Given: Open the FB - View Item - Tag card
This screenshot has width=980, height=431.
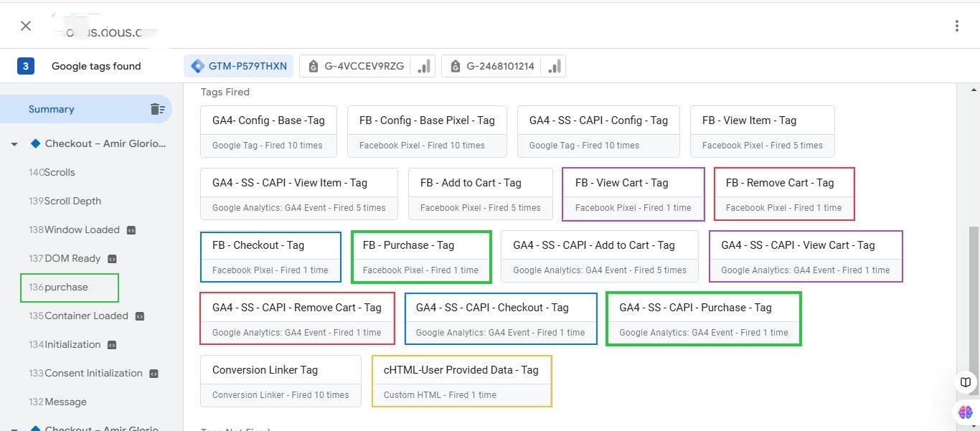Looking at the screenshot, I should (763, 132).
